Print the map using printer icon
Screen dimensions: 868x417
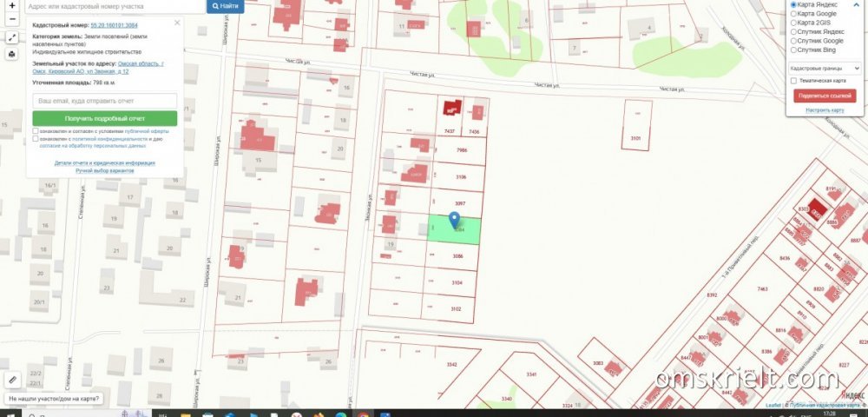tap(11, 54)
